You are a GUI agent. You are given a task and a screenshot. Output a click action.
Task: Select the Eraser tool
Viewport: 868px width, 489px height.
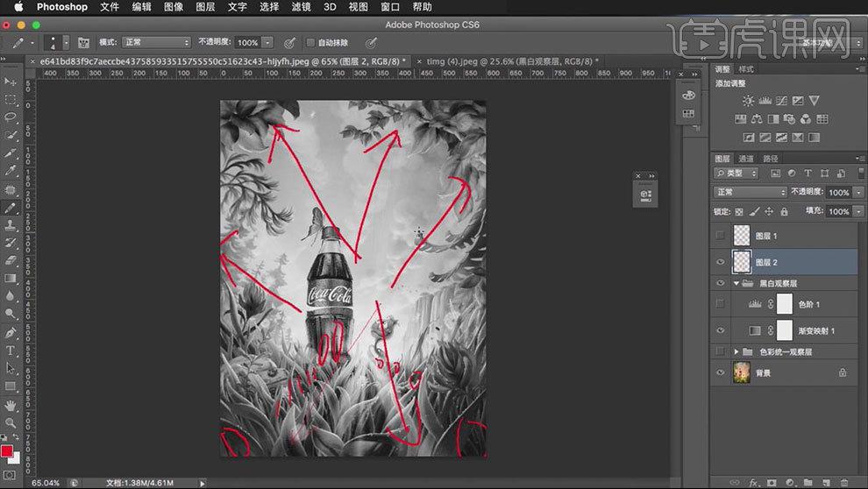point(10,260)
